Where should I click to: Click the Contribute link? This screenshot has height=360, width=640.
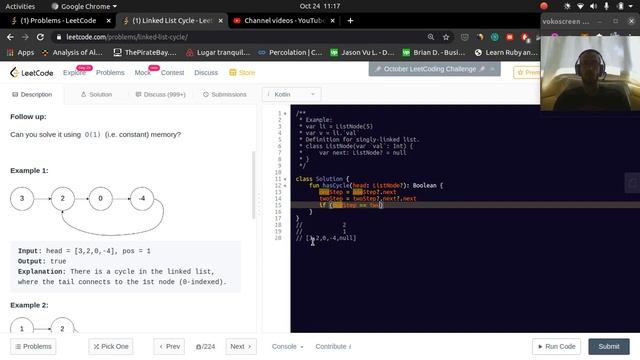(333, 347)
